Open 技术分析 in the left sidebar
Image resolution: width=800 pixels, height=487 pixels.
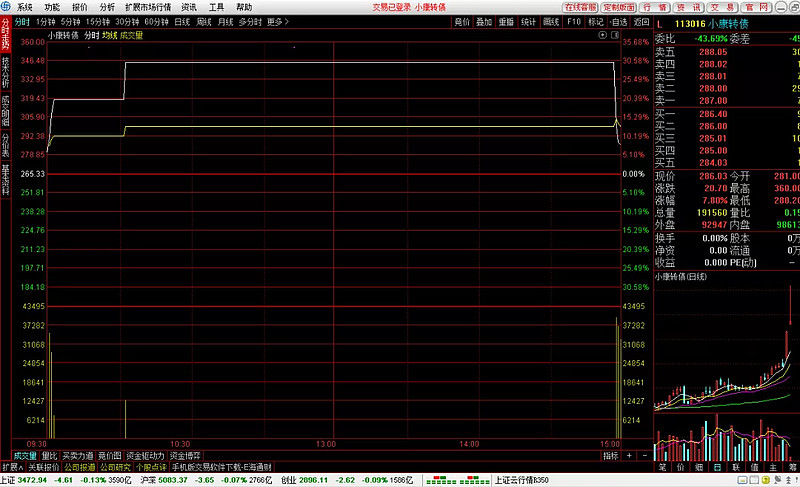tap(6, 71)
